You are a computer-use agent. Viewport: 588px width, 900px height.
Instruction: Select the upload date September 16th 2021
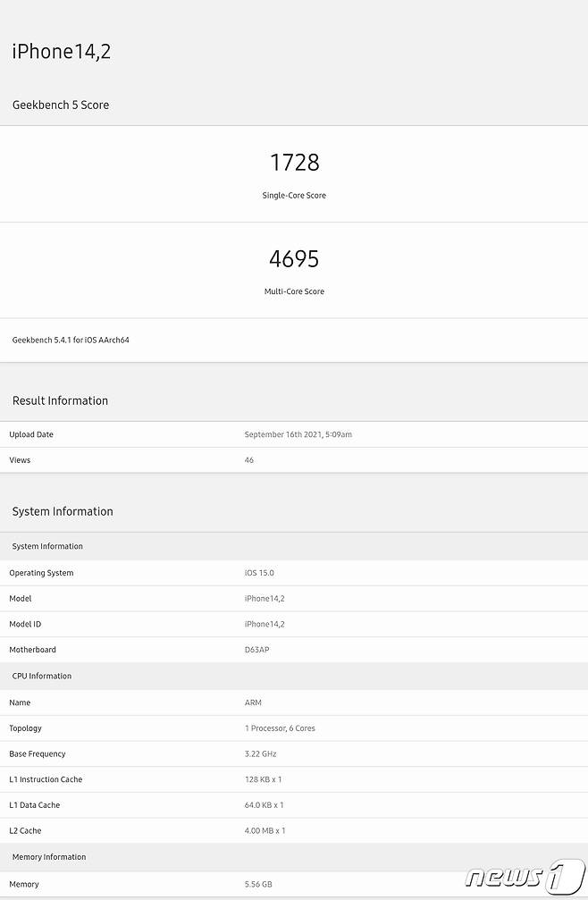tap(298, 434)
